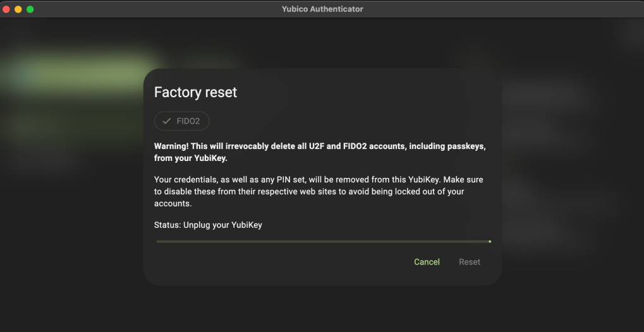644x332 pixels.
Task: Click the bold Warning text about passkeys
Action: (x=320, y=152)
